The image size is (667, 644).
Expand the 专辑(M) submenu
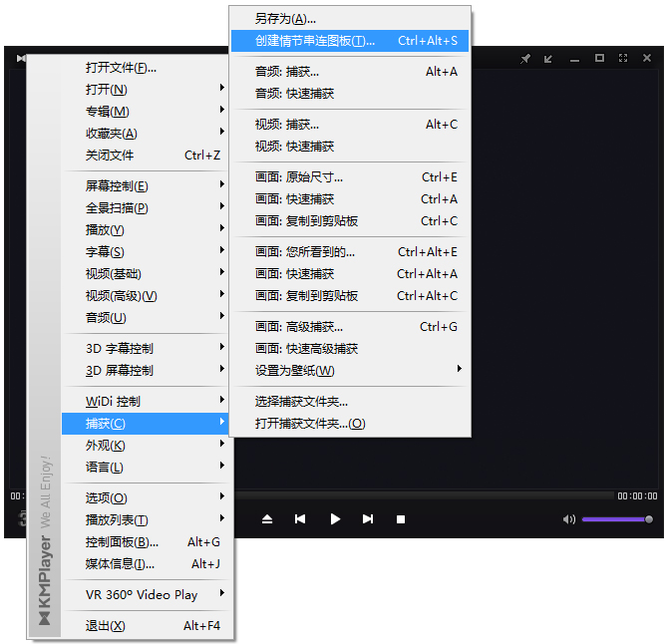click(x=145, y=112)
